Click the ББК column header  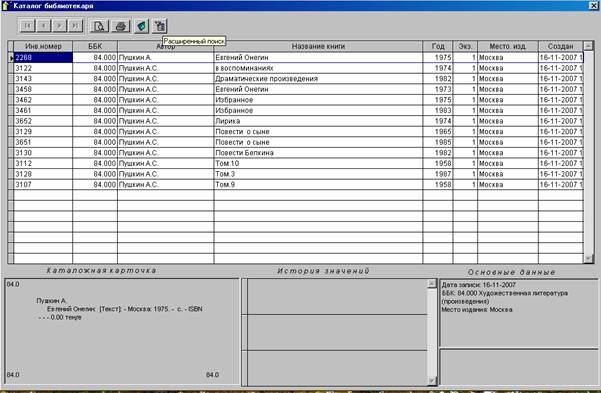(x=95, y=46)
